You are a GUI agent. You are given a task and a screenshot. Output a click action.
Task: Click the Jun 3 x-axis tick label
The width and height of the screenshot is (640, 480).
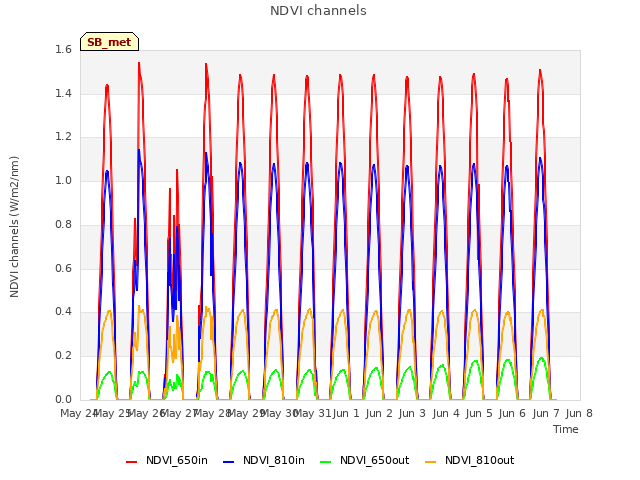pos(412,413)
